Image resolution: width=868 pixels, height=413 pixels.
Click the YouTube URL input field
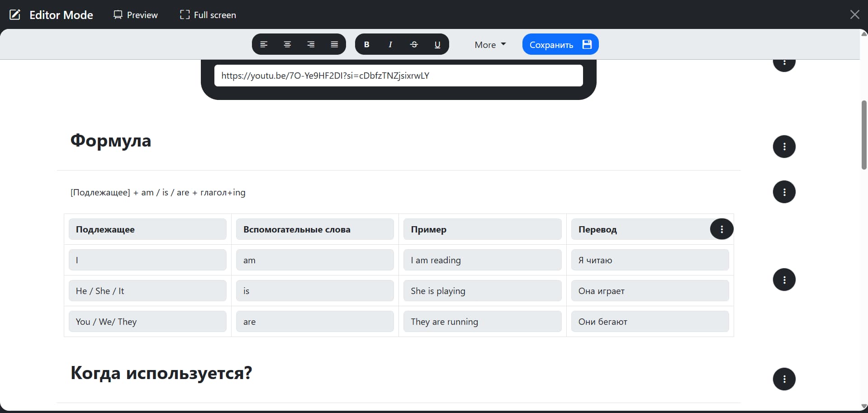coord(398,76)
